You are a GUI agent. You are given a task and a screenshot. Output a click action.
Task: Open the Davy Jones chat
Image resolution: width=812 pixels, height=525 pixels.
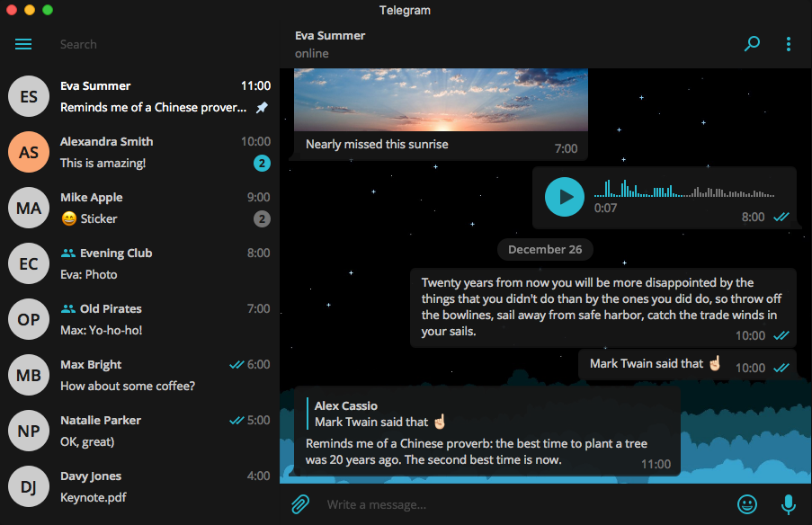tap(139, 486)
